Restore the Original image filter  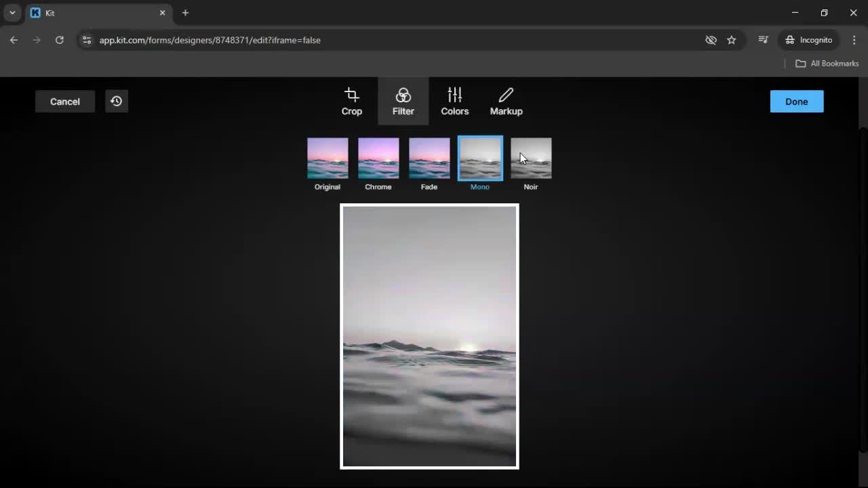[x=328, y=157]
